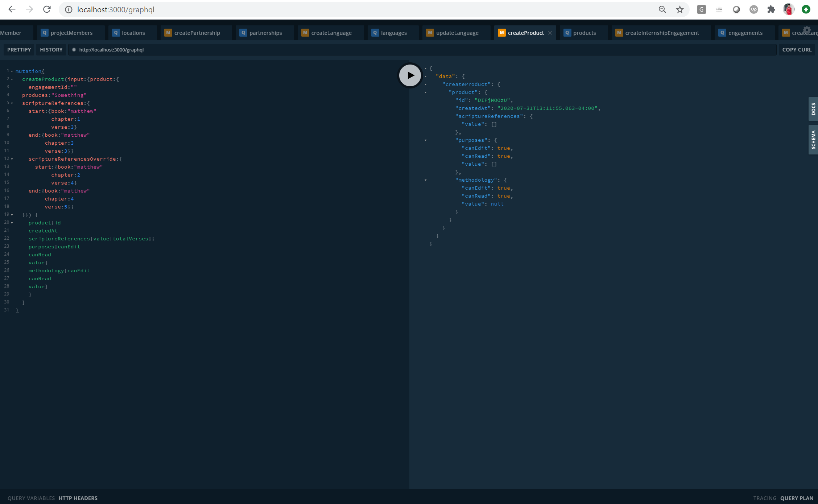This screenshot has width=818, height=504.
Task: Close the createProduct tab
Action: (550, 33)
